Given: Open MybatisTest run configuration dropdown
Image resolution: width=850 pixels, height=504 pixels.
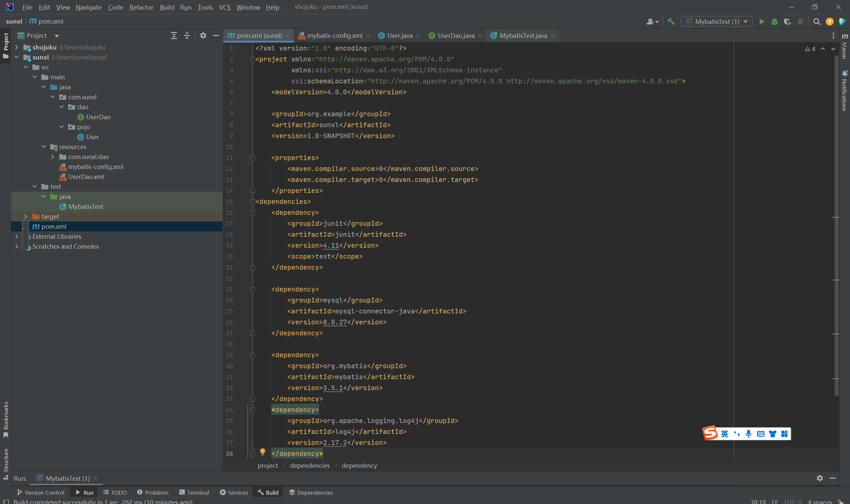Looking at the screenshot, I should click(717, 22).
